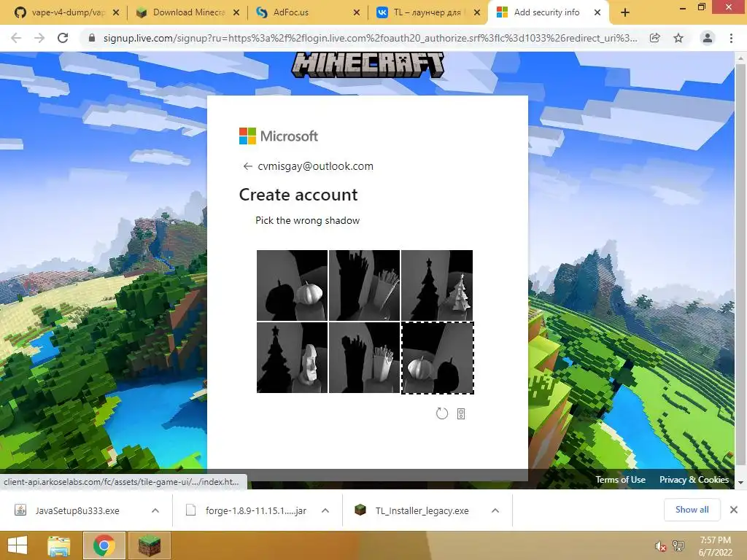This screenshot has height=560, width=747.
Task: Click the Microsoft logo in signup card
Action: pos(278,136)
